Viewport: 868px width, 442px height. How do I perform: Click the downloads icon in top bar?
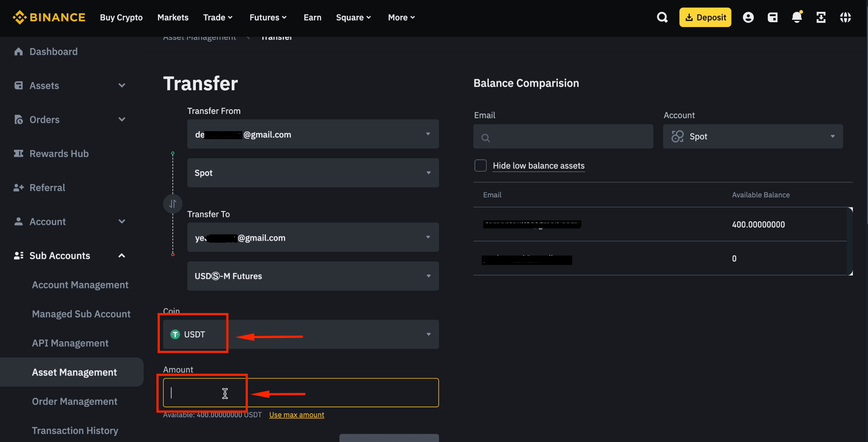[x=821, y=17]
